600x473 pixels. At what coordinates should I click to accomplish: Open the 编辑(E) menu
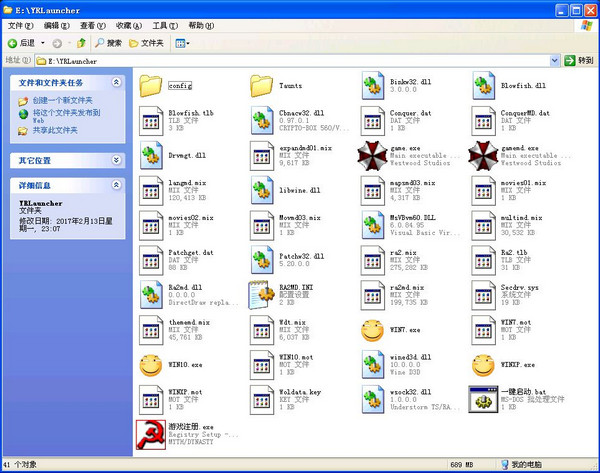click(x=57, y=26)
